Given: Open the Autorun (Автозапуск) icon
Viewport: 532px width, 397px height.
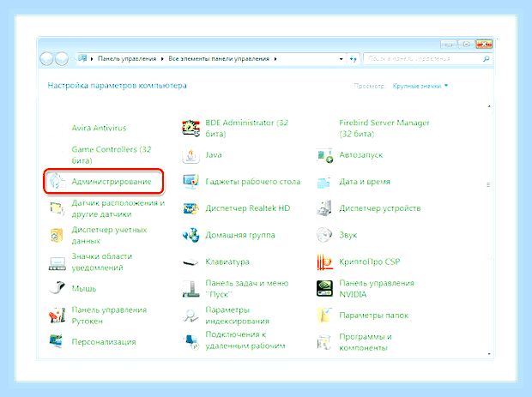Looking at the screenshot, I should click(324, 155).
